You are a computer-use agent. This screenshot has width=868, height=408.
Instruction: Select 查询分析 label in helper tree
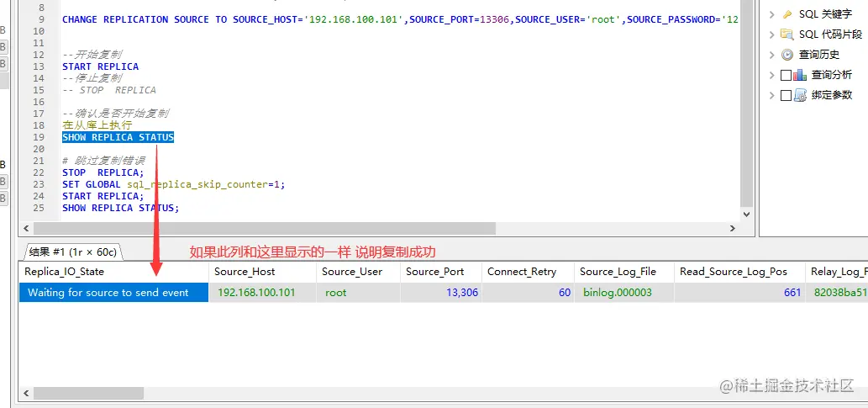point(832,75)
